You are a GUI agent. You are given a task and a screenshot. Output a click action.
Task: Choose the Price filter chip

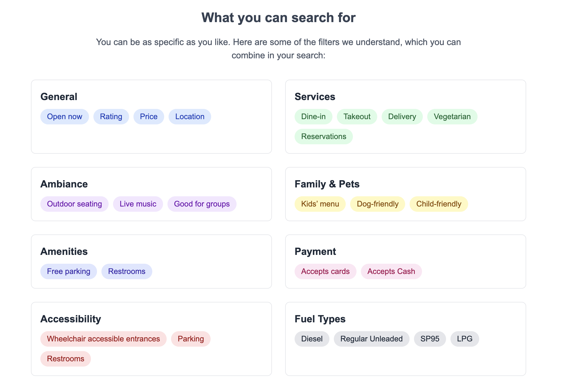148,117
